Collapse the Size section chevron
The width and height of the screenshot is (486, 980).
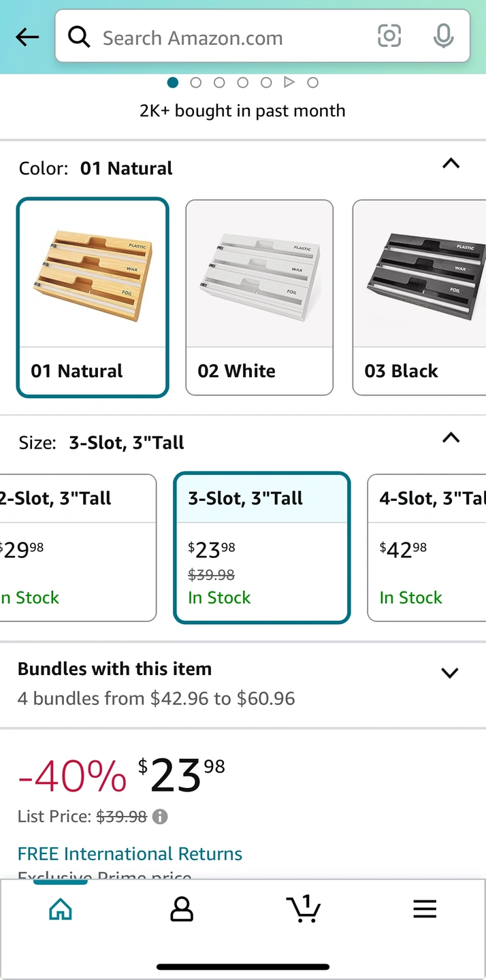(451, 438)
